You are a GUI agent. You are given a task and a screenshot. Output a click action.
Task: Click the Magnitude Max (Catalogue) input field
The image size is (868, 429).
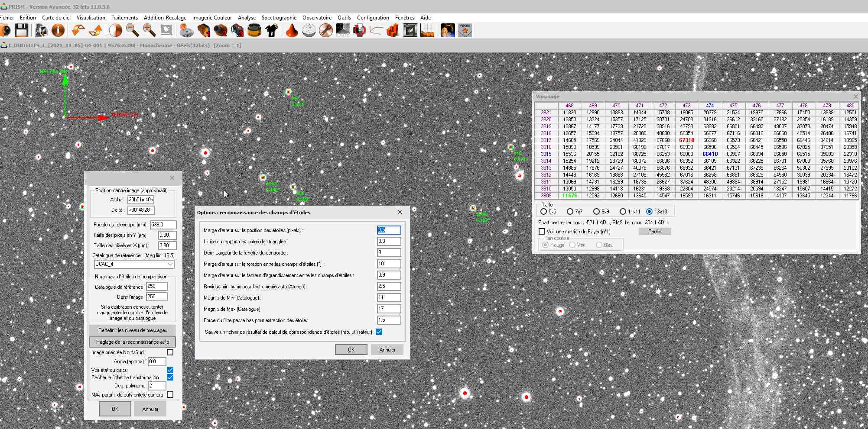[x=389, y=309]
